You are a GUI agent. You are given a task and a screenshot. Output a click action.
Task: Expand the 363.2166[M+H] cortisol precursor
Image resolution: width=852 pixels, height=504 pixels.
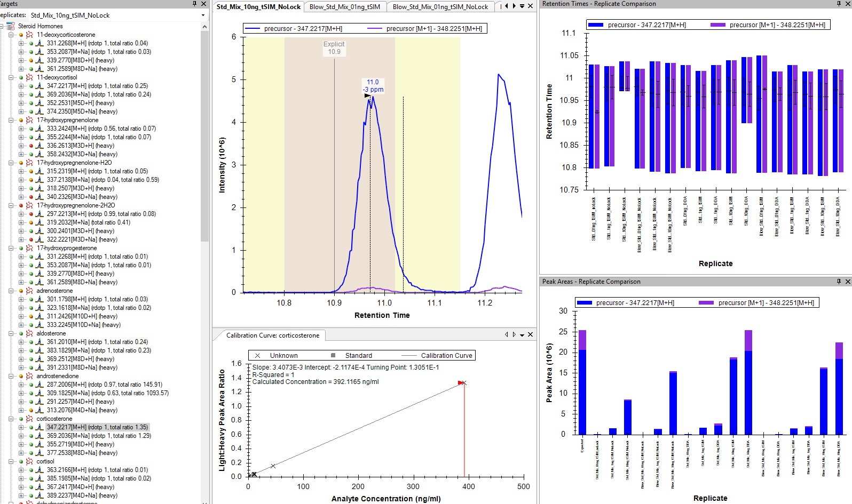[x=21, y=470]
